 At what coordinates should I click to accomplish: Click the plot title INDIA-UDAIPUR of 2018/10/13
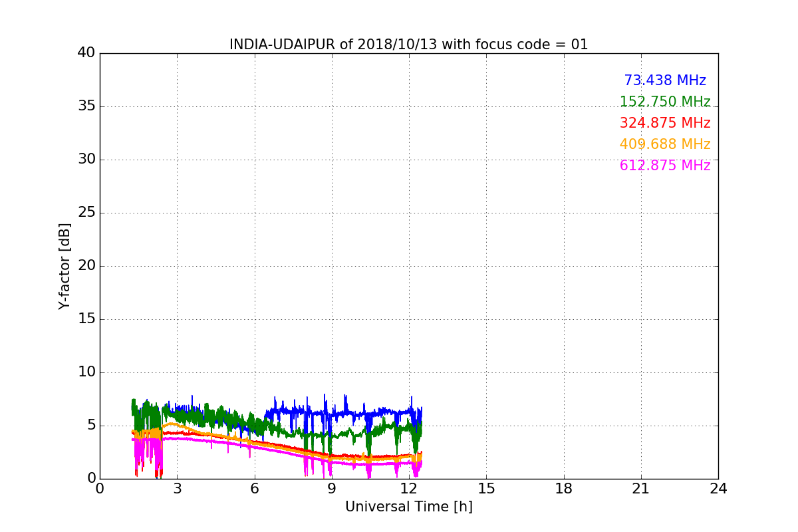[409, 45]
